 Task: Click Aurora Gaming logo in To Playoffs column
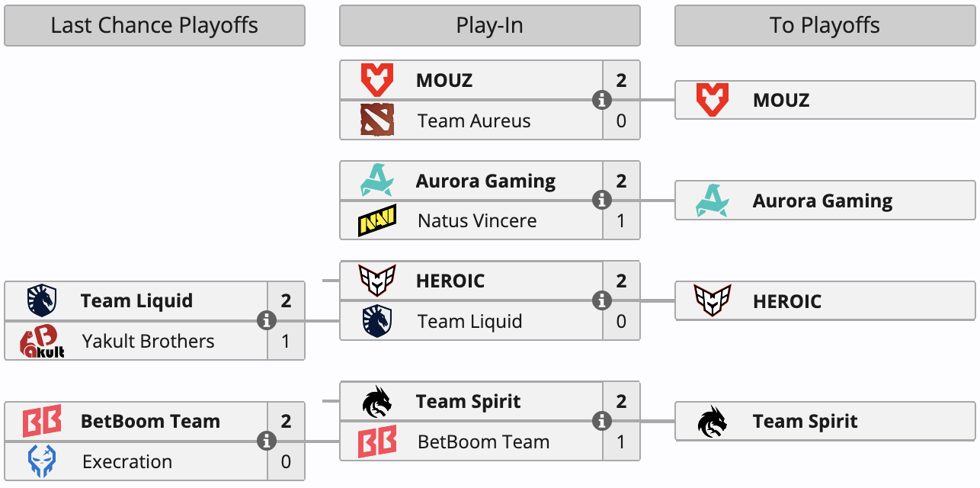coord(712,201)
